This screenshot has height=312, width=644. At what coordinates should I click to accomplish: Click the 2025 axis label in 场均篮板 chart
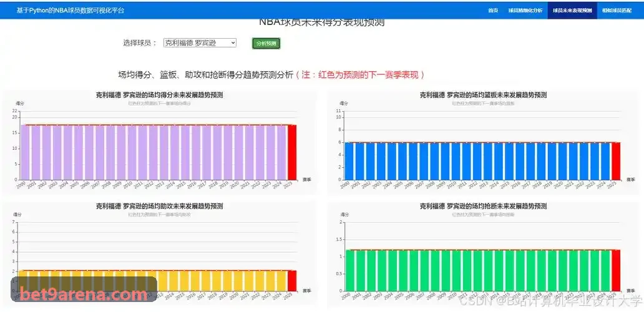(612, 185)
